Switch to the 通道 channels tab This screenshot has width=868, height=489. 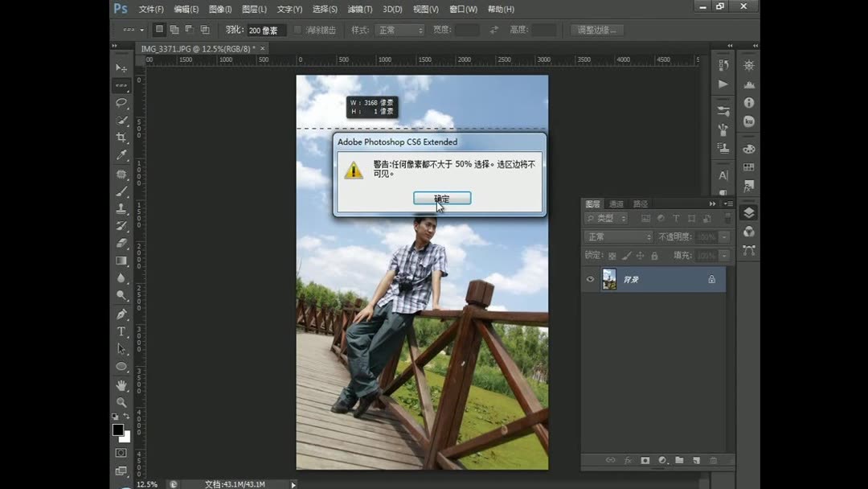616,203
